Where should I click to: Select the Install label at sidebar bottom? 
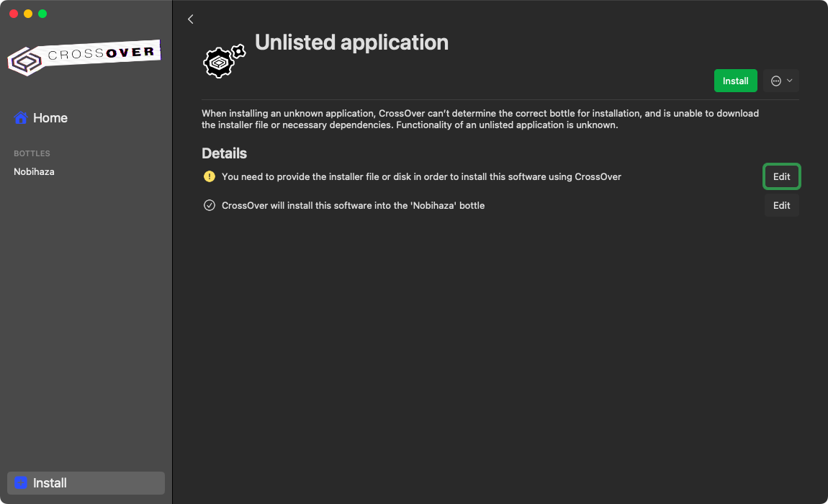pos(50,483)
